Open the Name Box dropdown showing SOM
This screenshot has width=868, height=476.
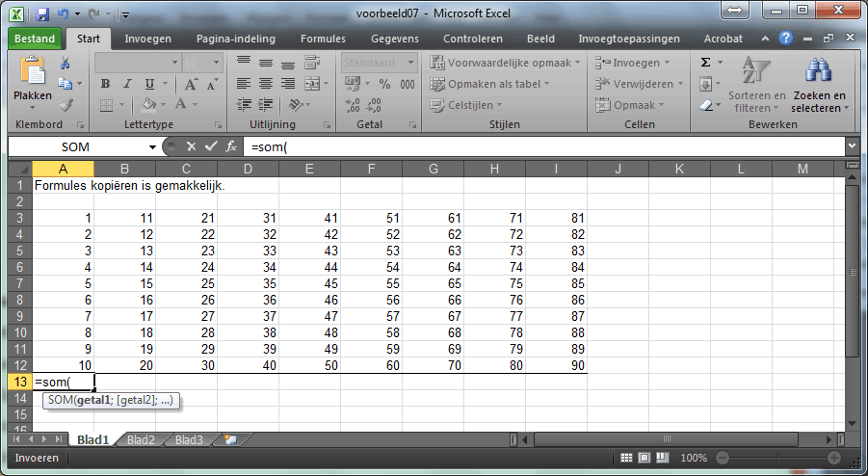point(152,146)
